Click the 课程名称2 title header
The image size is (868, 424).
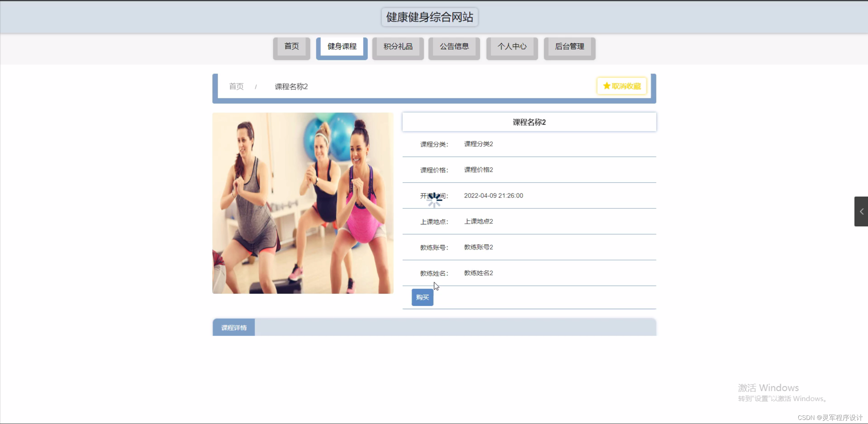pyautogui.click(x=529, y=122)
